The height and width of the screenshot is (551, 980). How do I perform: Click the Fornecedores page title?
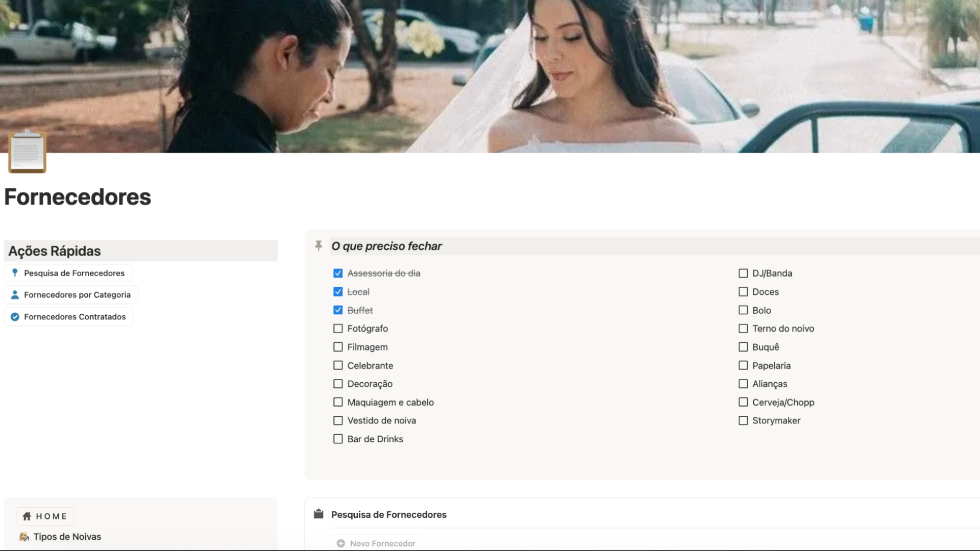pyautogui.click(x=78, y=197)
